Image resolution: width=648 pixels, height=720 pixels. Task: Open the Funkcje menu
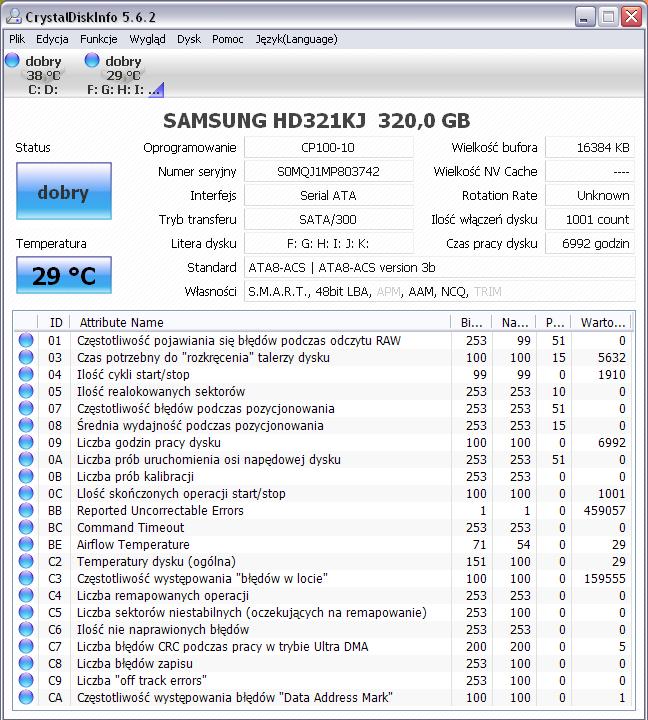coord(99,39)
